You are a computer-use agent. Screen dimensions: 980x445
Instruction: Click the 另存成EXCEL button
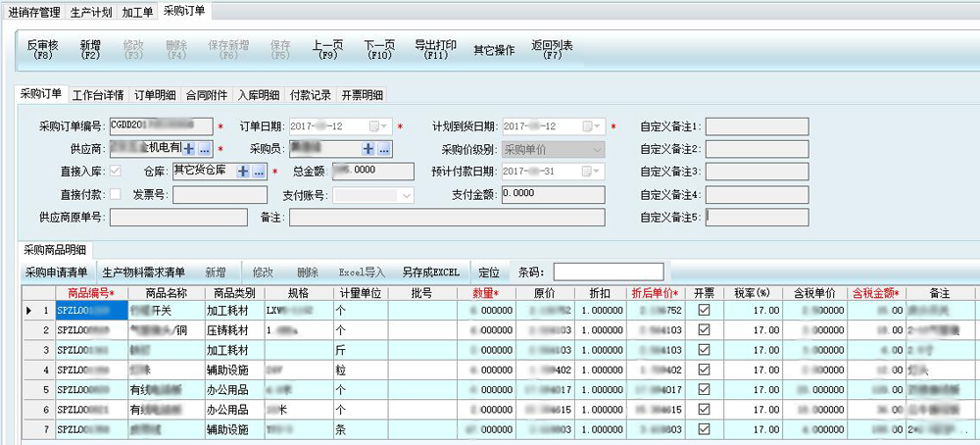[x=430, y=272]
